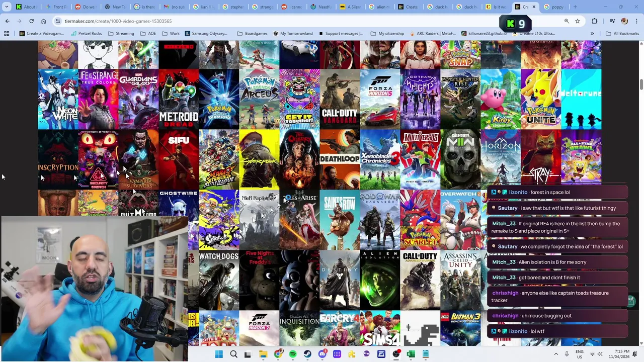
Task: Switch to the 'alien m' tab
Action: (379, 7)
